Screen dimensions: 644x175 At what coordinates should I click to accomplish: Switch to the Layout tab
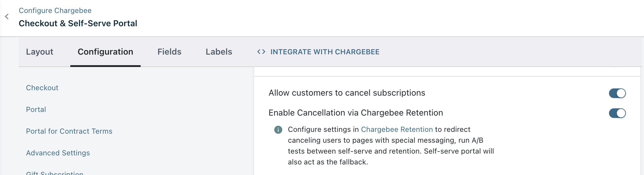[40, 52]
